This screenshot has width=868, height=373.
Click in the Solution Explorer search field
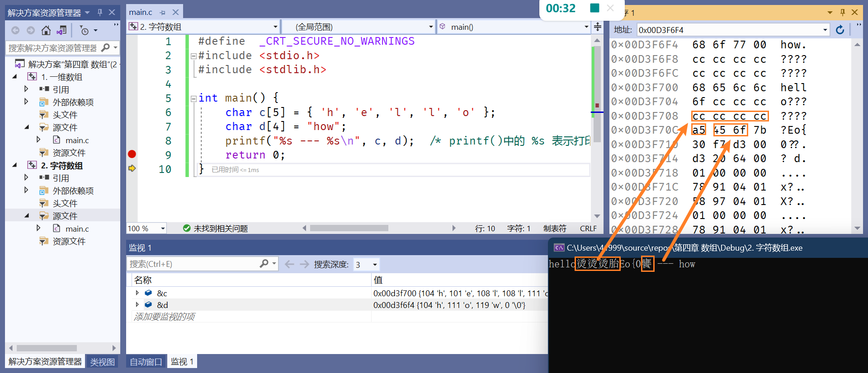pyautogui.click(x=53, y=47)
